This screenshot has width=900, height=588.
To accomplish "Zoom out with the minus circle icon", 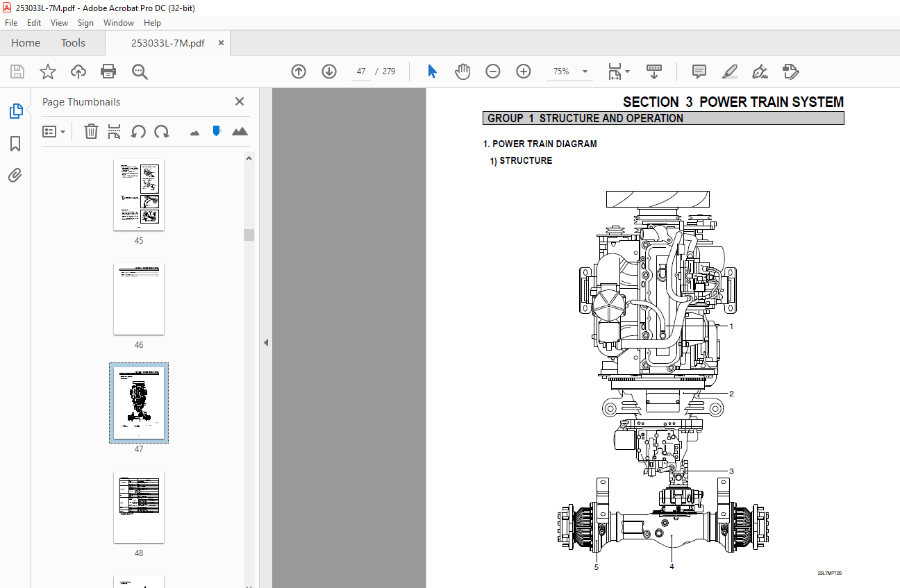I will 493,72.
